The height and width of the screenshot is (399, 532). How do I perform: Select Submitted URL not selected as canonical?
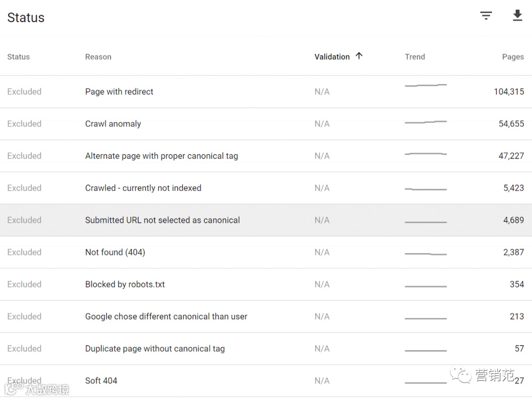coord(163,220)
